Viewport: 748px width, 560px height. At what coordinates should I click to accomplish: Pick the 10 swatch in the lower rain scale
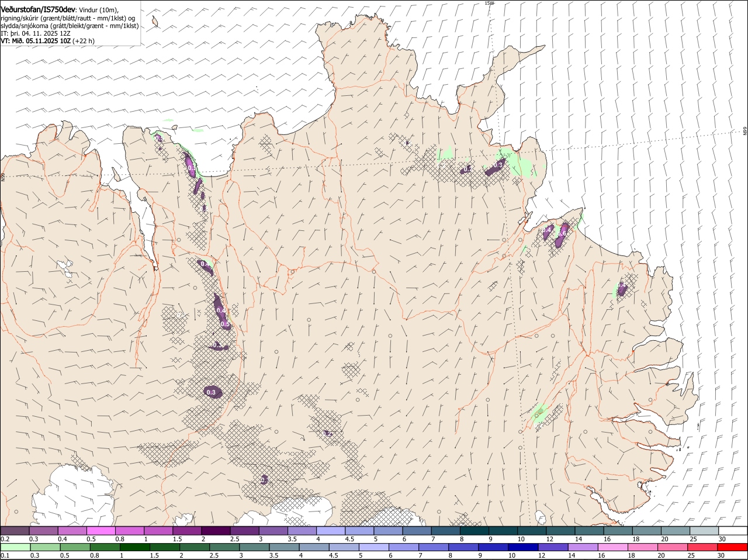pos(523,547)
